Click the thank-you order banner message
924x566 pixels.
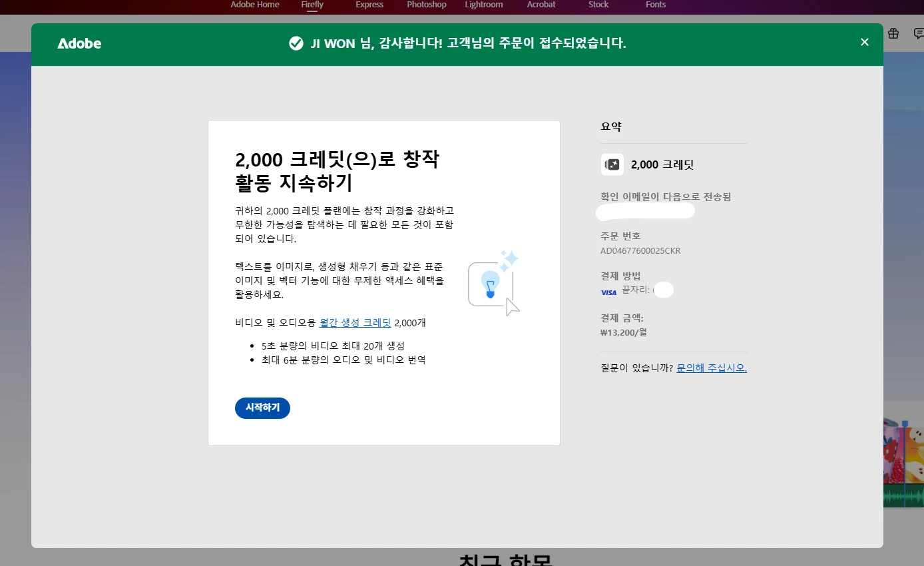pos(468,43)
